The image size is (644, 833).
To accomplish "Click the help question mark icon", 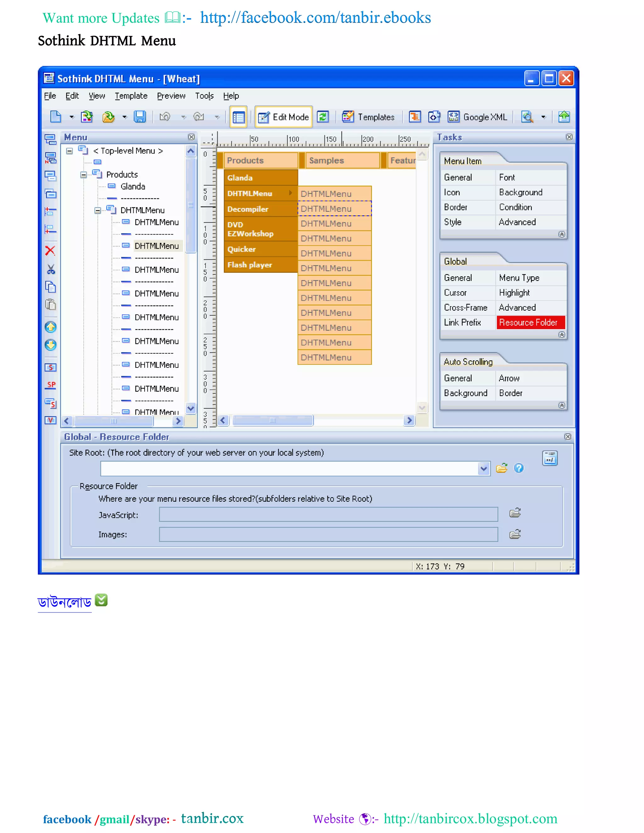I will 519,468.
